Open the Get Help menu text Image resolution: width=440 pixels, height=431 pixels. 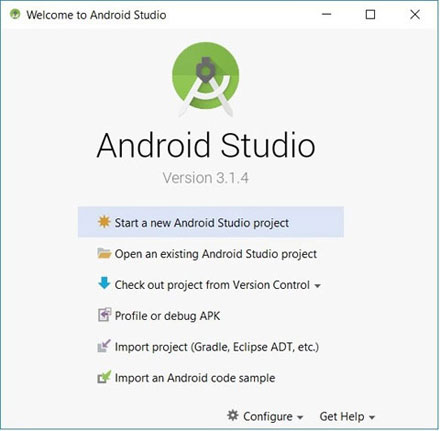coord(342,416)
